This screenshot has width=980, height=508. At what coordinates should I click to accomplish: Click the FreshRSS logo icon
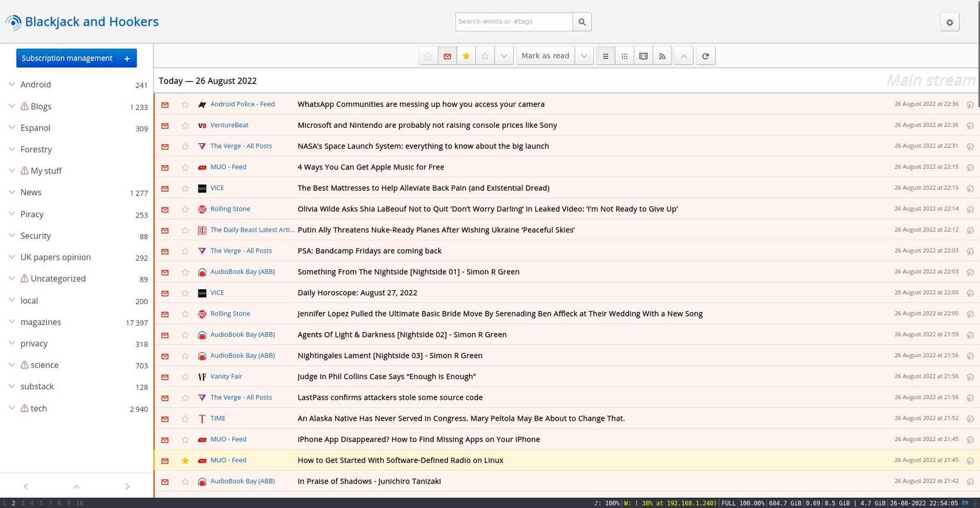pyautogui.click(x=13, y=22)
